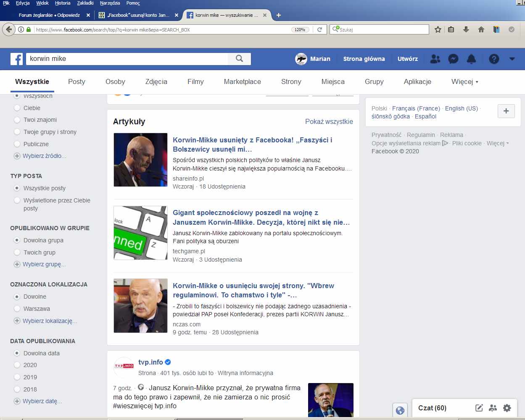Select the Warszawa location radio
Viewport: 525px width, 420px height.
[17, 309]
